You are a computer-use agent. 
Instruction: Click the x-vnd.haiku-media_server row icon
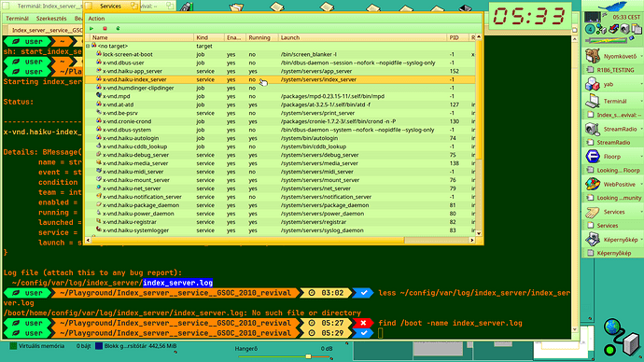[99, 163]
